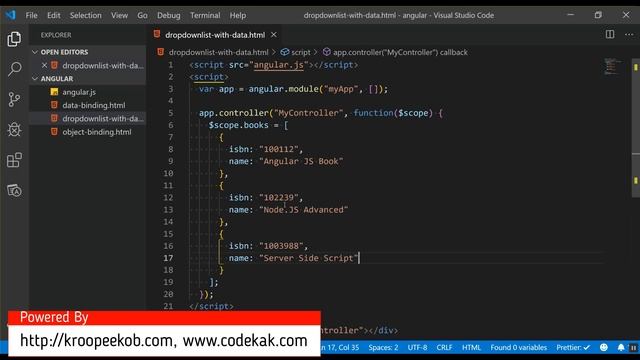
Task: Open object-binding.html in the explorer
Action: point(97,132)
